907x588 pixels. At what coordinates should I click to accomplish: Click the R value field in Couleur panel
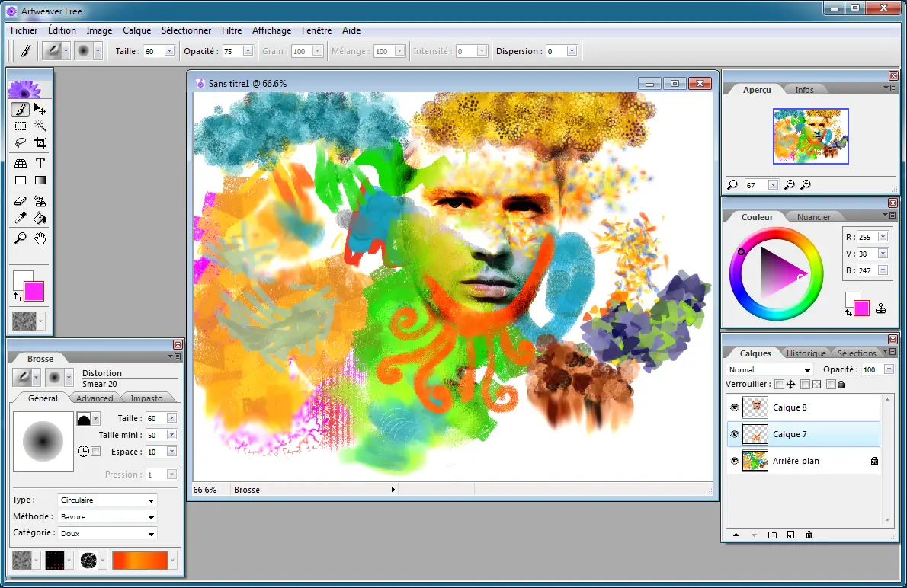point(867,237)
